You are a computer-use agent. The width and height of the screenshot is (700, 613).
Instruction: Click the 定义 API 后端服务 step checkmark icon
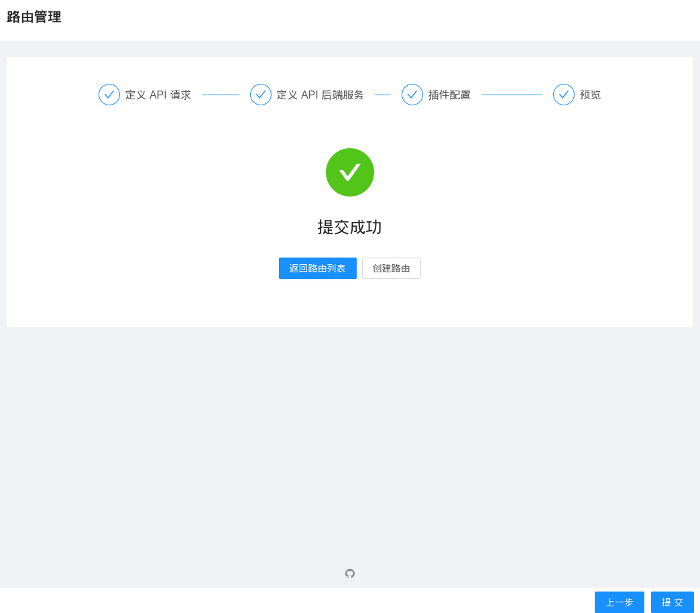point(261,95)
